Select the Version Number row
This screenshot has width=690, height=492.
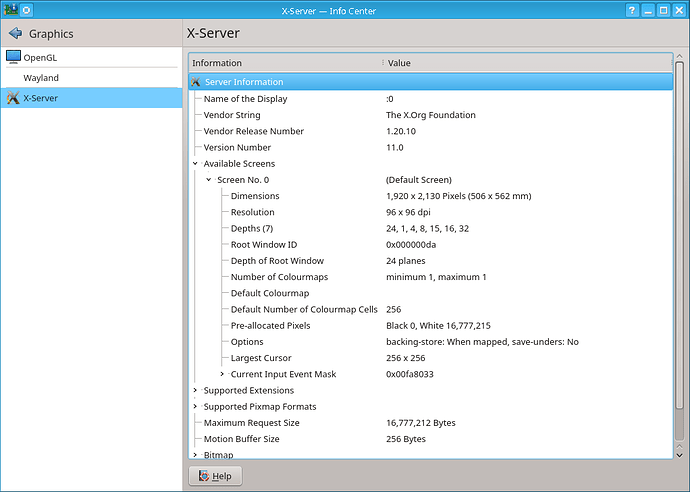point(431,147)
